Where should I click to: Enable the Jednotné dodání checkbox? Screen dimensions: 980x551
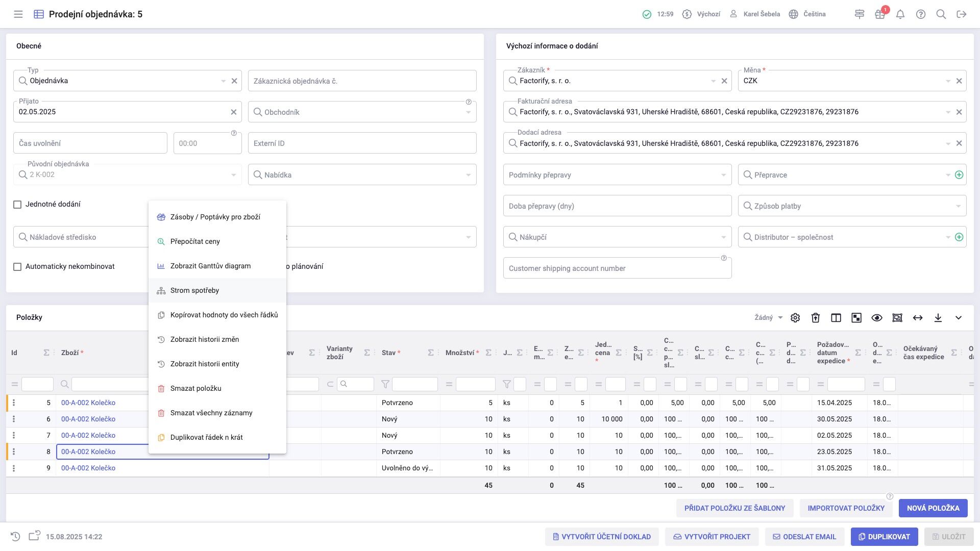click(17, 205)
